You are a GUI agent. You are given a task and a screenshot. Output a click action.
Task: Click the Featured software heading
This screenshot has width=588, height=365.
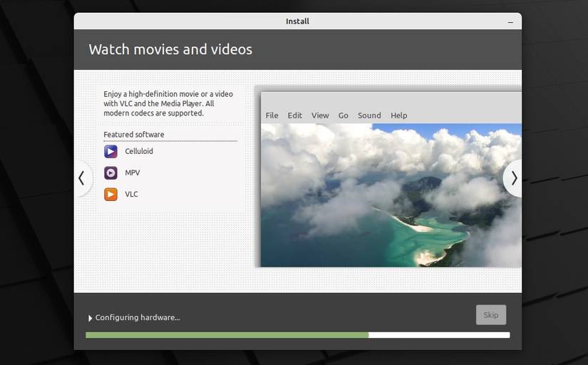(134, 134)
